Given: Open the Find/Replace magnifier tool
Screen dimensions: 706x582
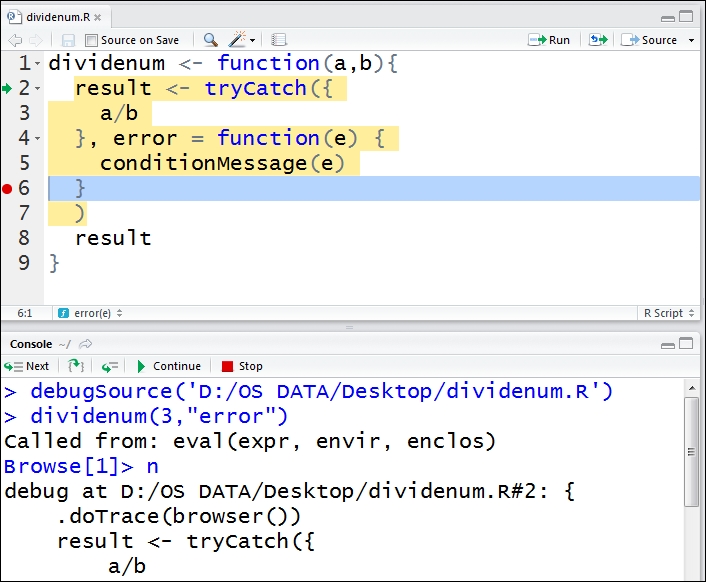Looking at the screenshot, I should point(210,40).
